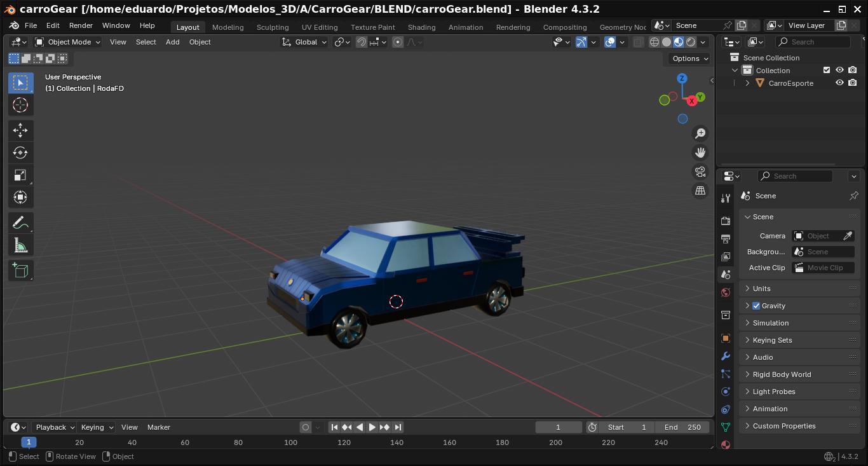The image size is (868, 466).
Task: Activate the Move tool
Action: point(20,130)
